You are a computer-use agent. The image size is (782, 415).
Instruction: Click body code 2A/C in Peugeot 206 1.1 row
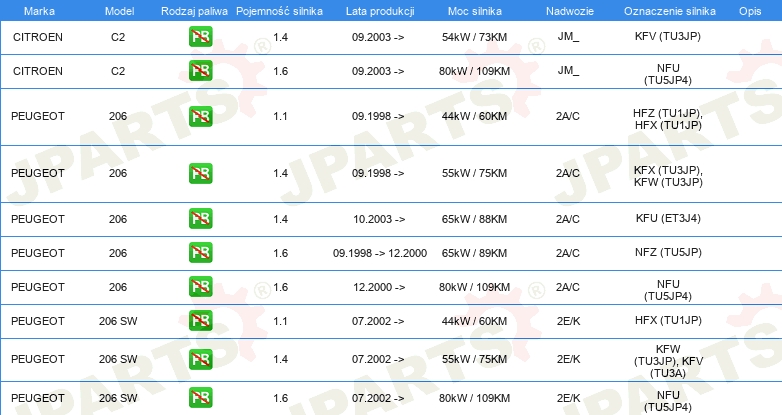[x=568, y=116]
